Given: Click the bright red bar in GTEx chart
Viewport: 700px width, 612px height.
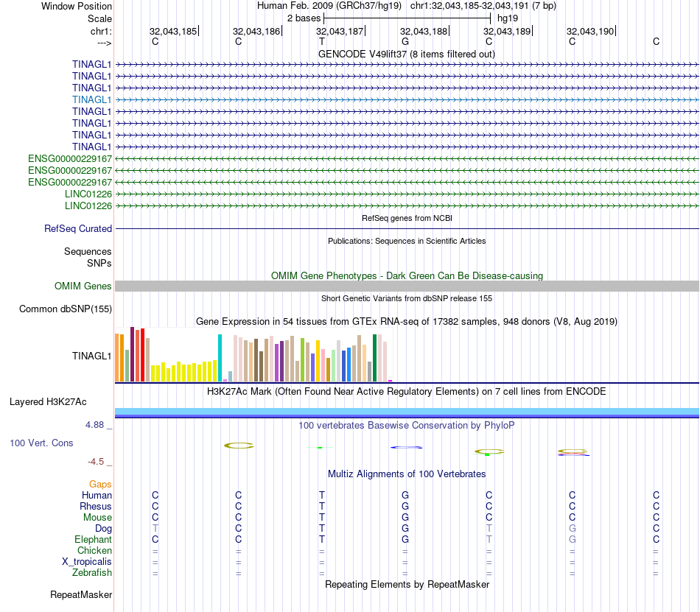Looking at the screenshot, I should click(x=142, y=355).
